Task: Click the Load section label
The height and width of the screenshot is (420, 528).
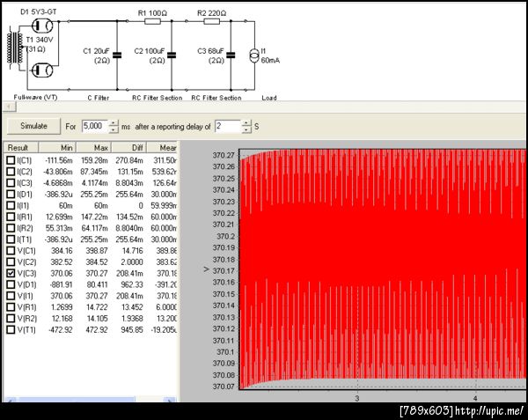Action: (269, 98)
